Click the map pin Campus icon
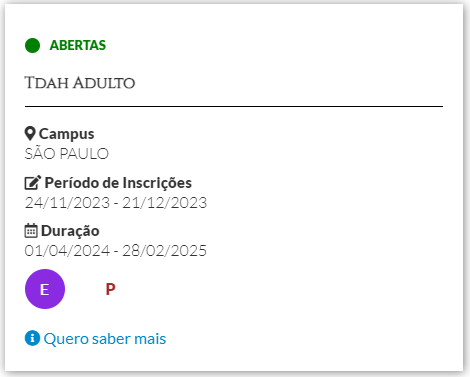The image size is (470, 377). tap(30, 134)
